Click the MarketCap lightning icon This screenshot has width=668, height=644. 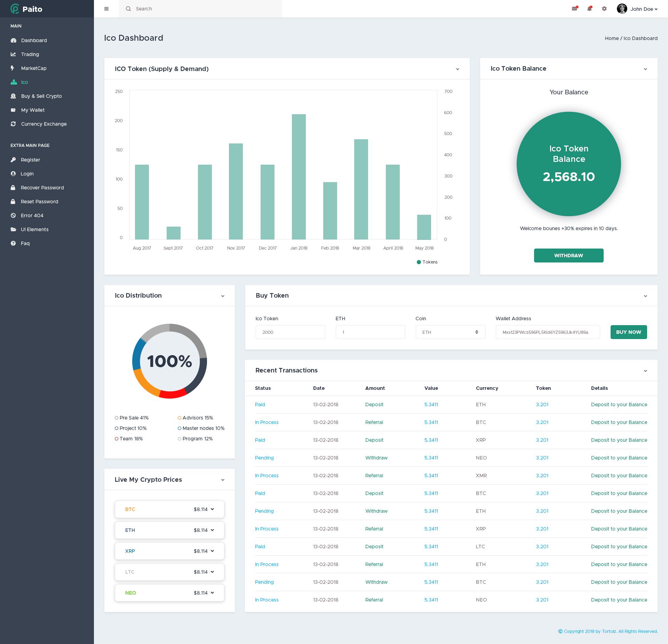13,68
